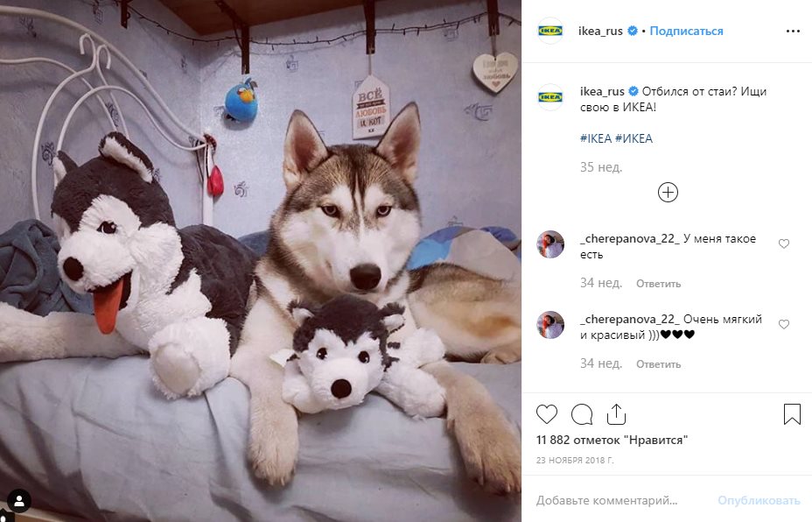812x522 pixels.
Task: Open the comment bubble icon
Action: 581,413
